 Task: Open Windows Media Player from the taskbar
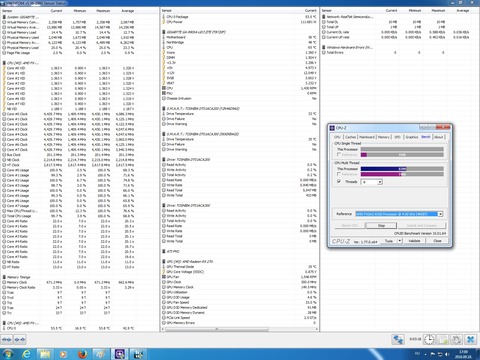pos(63,354)
